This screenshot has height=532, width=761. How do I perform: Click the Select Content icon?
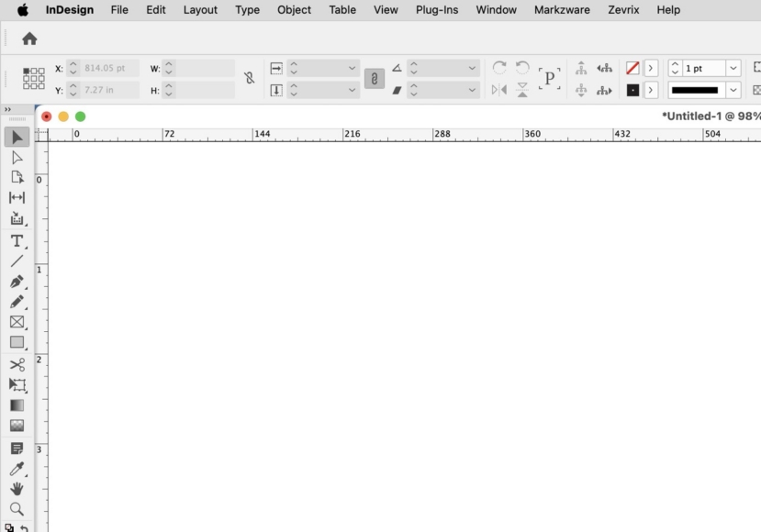581,90
